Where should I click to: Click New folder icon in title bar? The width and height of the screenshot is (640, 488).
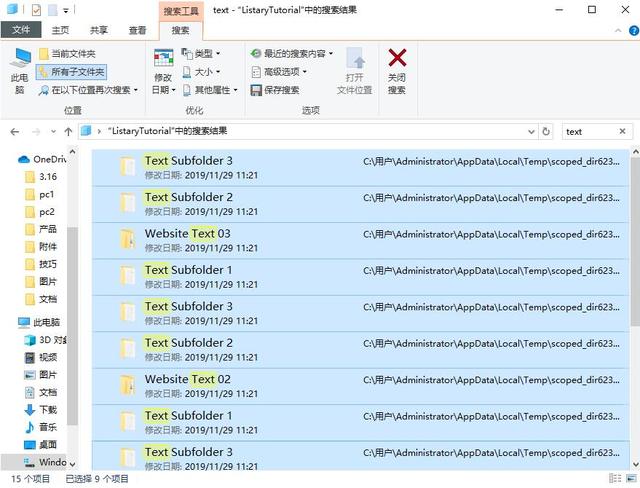tap(52, 10)
